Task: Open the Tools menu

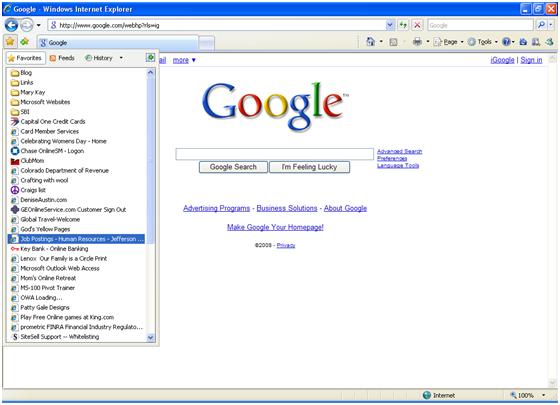Action: point(482,42)
